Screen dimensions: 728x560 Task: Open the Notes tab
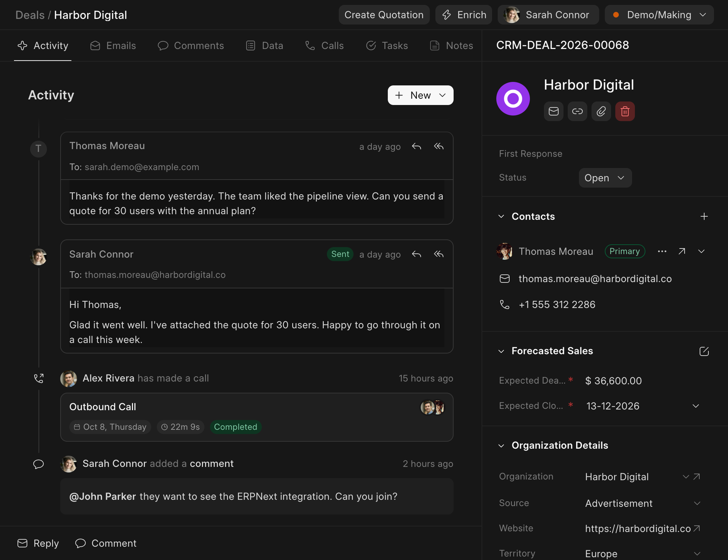coord(451,45)
